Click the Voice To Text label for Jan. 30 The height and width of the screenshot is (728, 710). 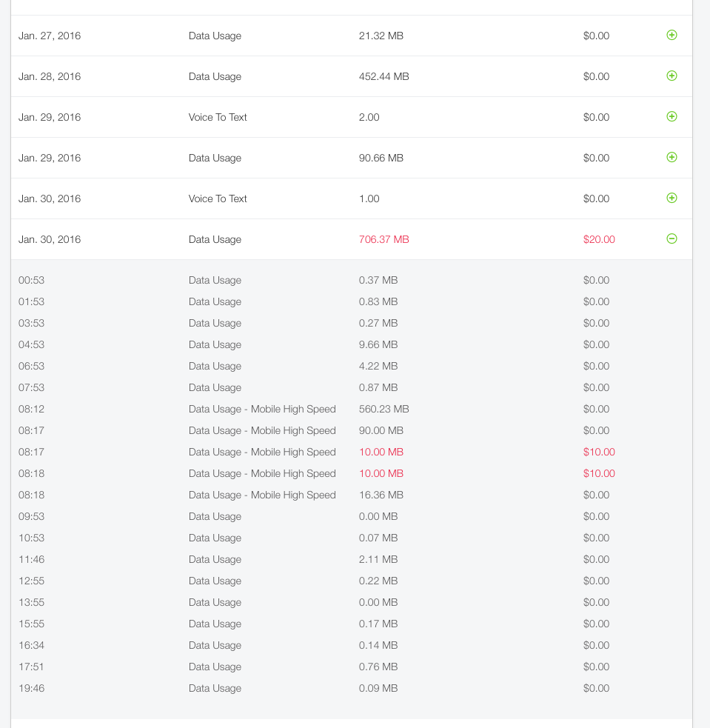click(x=218, y=198)
